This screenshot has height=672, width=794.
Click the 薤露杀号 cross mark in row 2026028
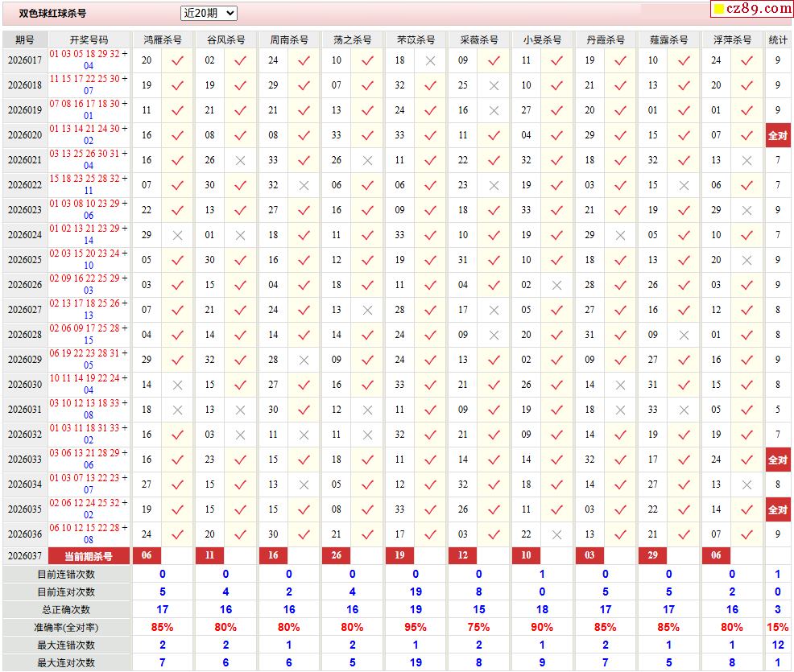click(x=684, y=335)
